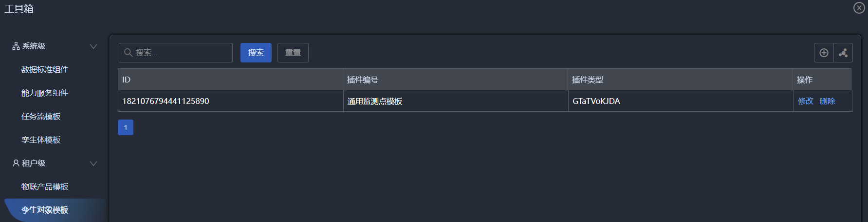The image size is (868, 222).
Task: Click 删除 link in table row
Action: coord(828,101)
